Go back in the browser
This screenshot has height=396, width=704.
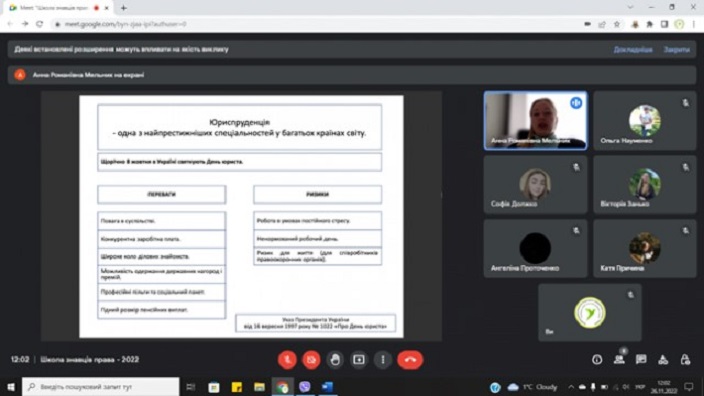[x=10, y=24]
